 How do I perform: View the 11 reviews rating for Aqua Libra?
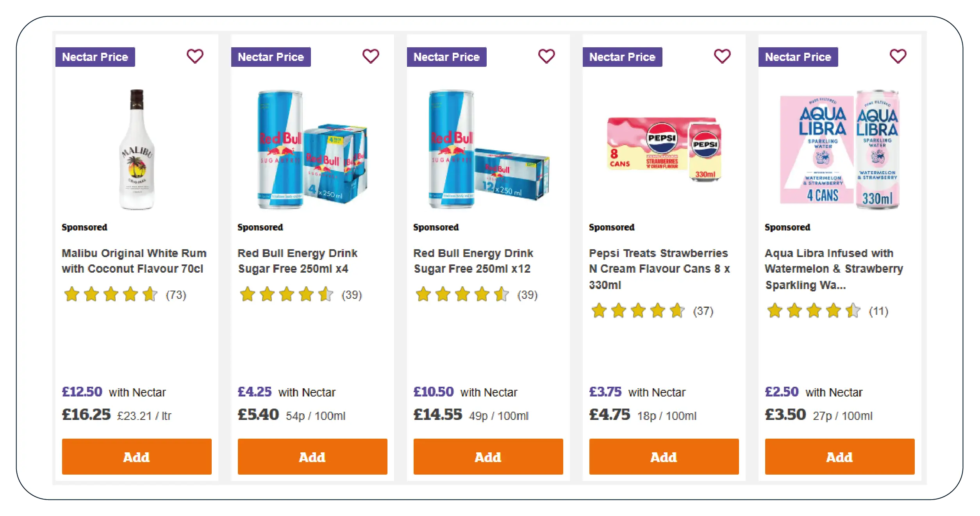pos(827,311)
